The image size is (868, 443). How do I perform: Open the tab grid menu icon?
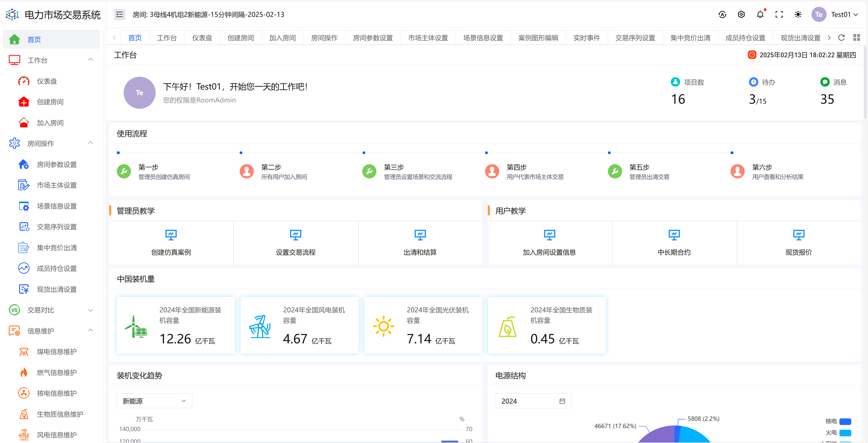(857, 37)
